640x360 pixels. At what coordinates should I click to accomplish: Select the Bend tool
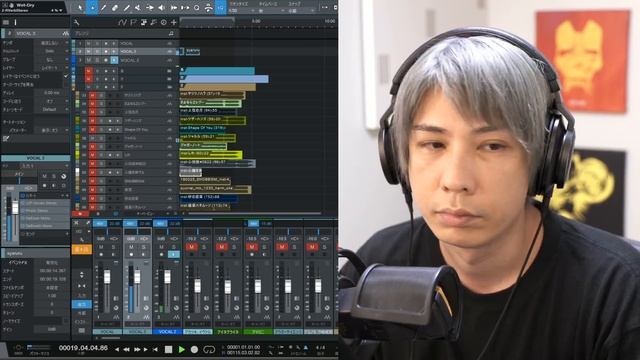tap(150, 7)
